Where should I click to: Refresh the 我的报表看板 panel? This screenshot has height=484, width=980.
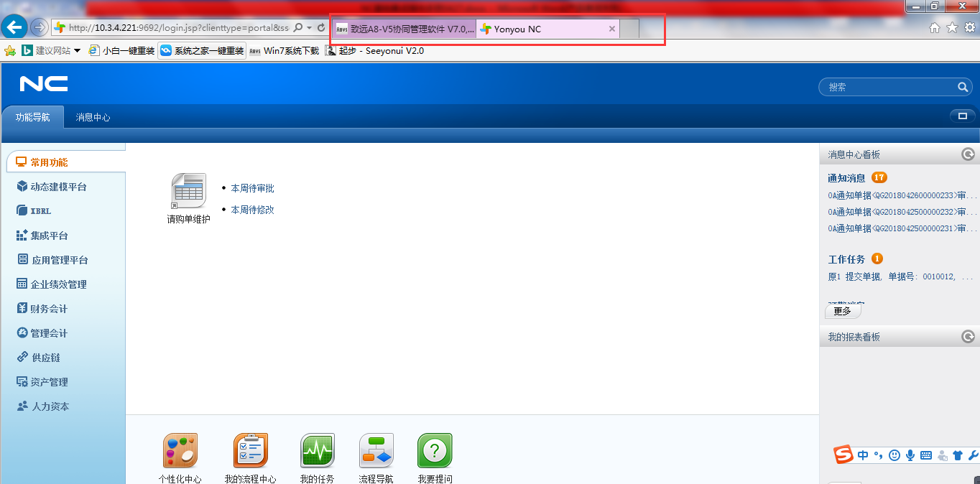[x=968, y=337]
